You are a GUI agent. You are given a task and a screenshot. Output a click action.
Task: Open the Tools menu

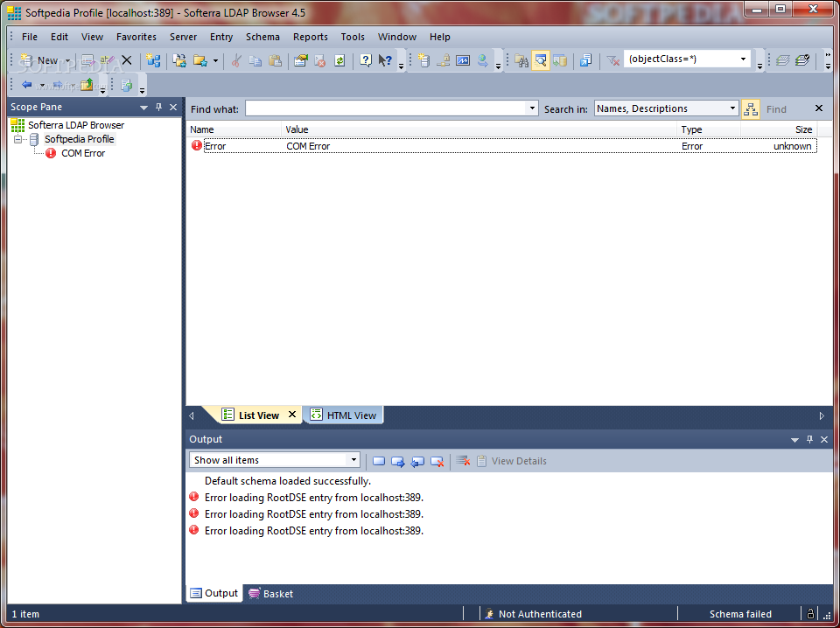pos(353,37)
